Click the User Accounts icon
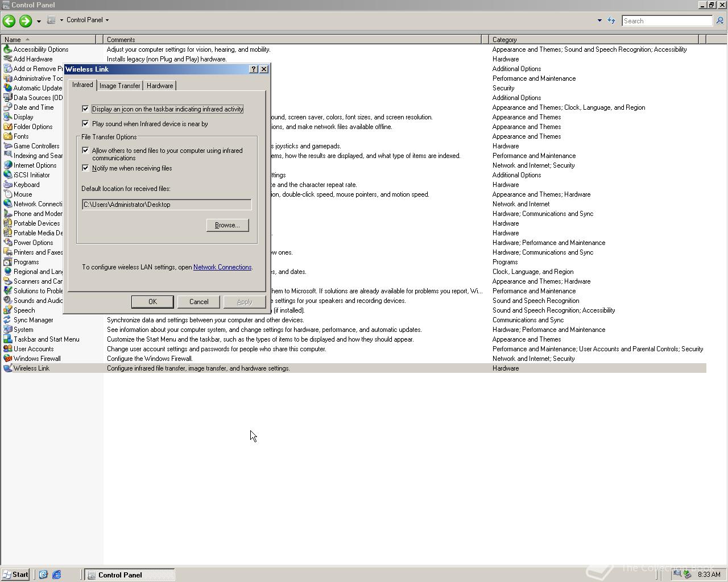Image resolution: width=728 pixels, height=582 pixels. [x=7, y=349]
